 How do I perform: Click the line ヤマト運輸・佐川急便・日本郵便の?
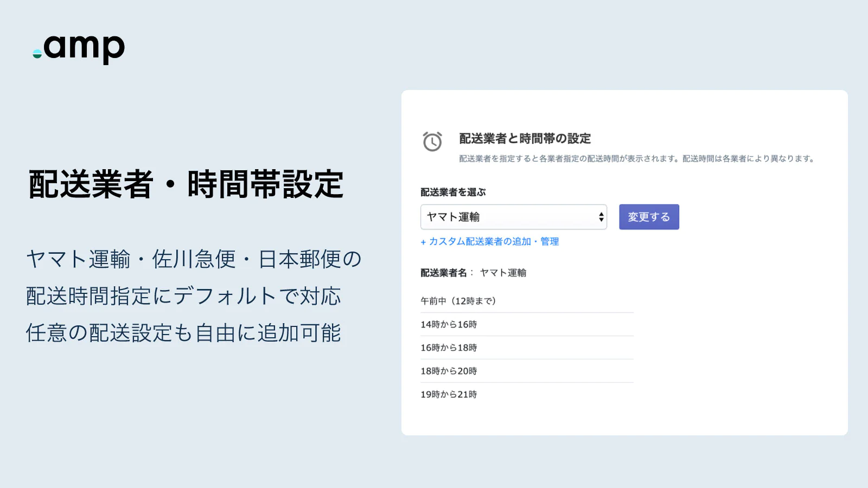(194, 259)
